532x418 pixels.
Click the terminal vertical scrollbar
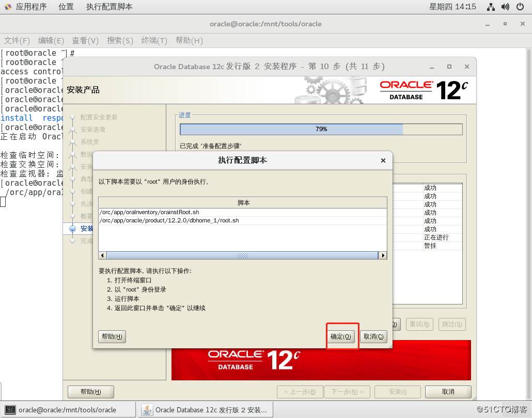(x=528, y=224)
